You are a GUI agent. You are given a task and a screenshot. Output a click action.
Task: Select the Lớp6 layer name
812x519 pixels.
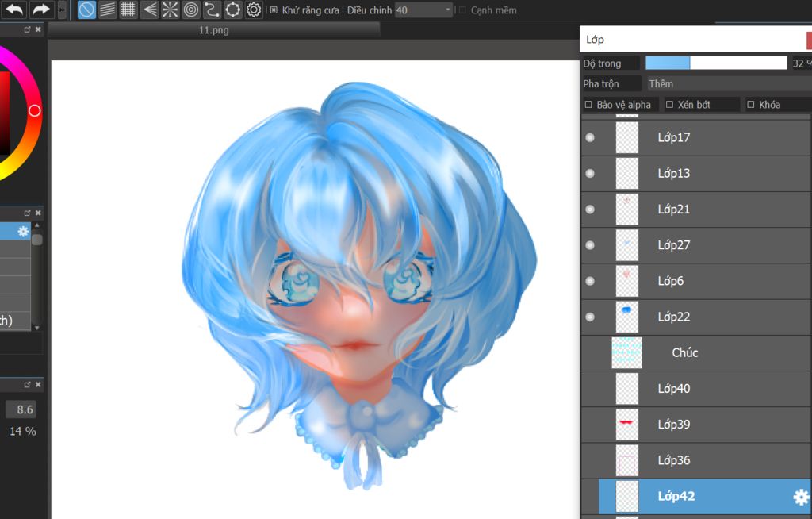point(671,281)
